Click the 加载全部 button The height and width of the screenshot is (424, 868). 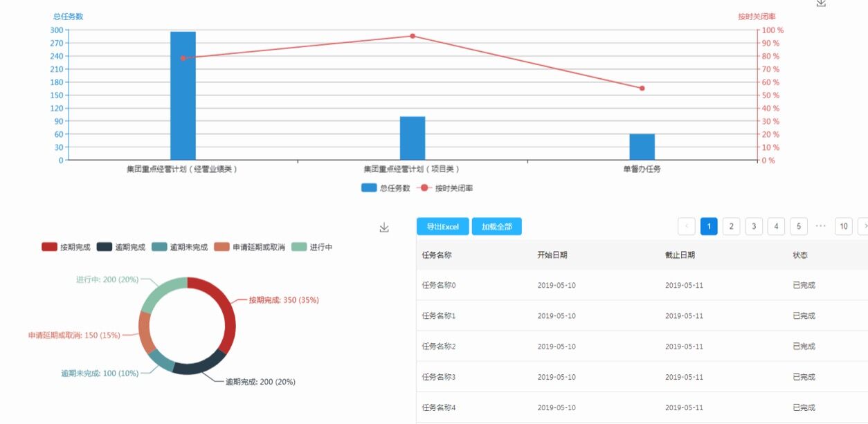(496, 227)
